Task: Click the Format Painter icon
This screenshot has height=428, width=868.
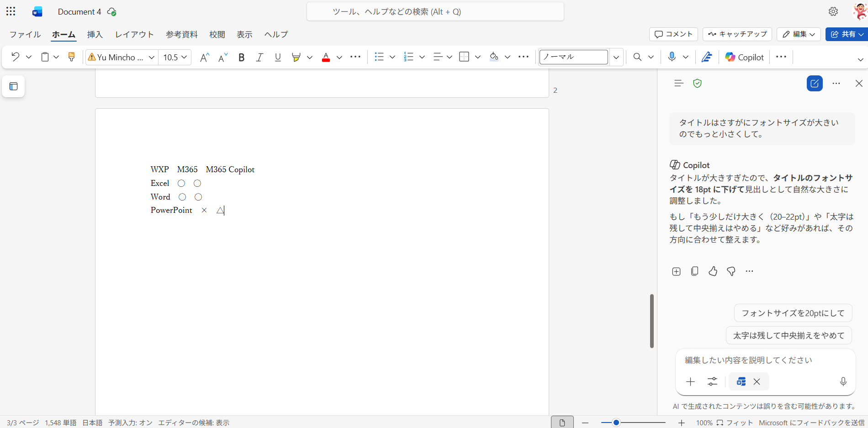Action: [x=71, y=57]
